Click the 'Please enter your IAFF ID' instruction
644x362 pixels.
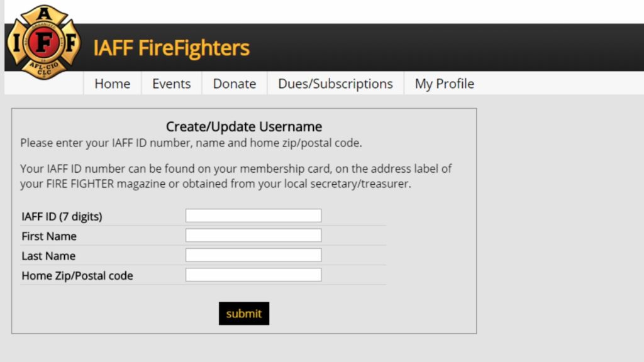[x=191, y=143]
